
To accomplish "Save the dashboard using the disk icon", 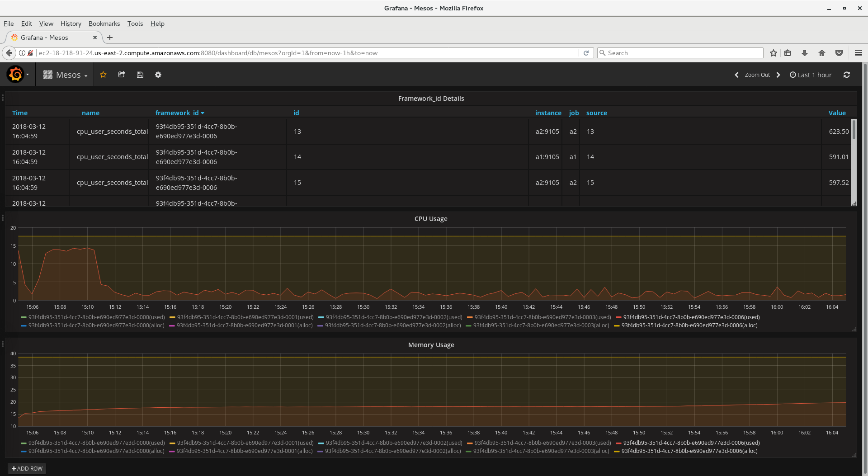I will tap(140, 75).
